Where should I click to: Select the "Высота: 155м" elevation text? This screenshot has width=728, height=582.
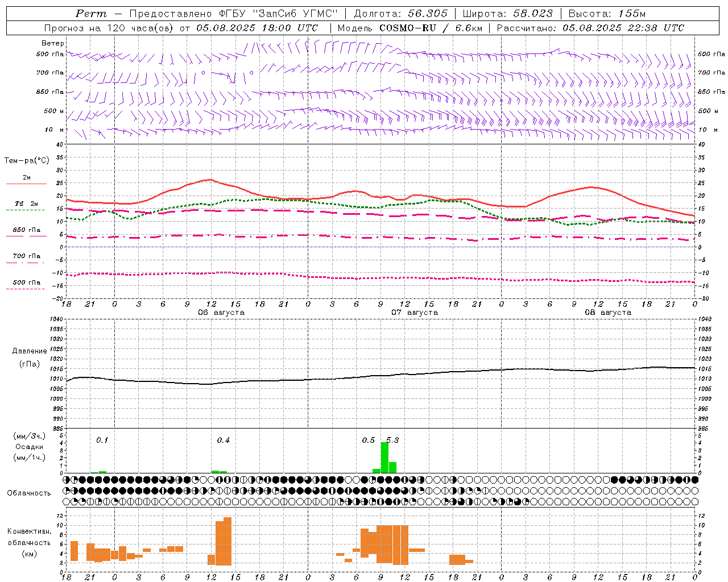(x=607, y=14)
